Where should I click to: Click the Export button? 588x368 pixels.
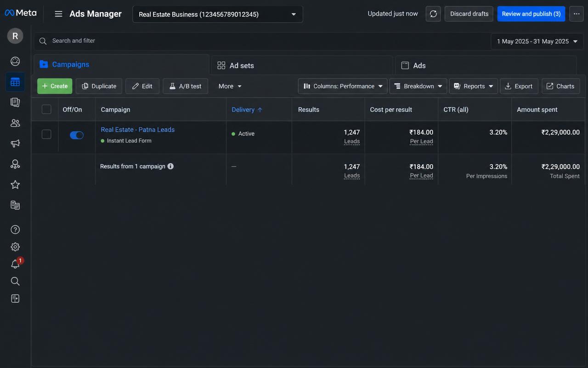(519, 86)
